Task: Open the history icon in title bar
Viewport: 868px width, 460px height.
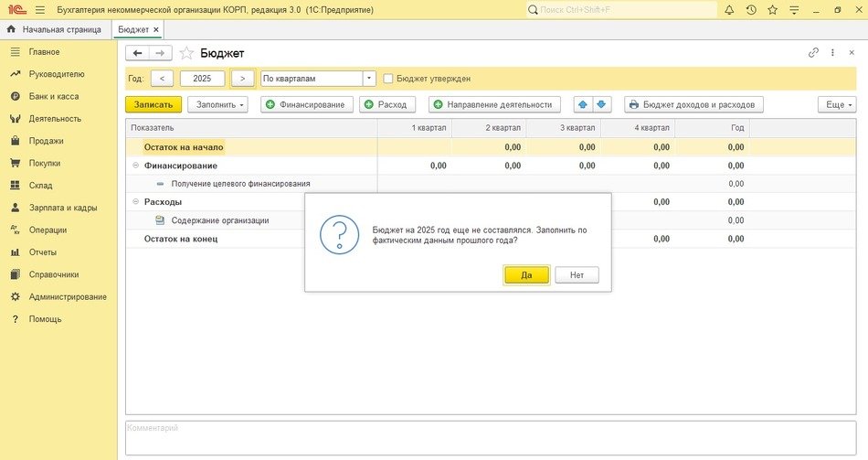Action: (751, 9)
